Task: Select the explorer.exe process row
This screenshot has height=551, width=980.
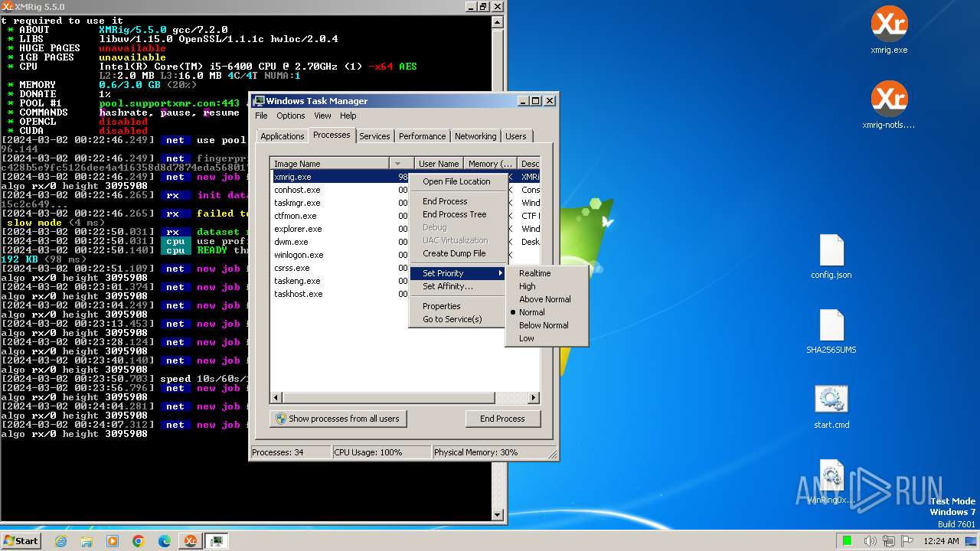Action: click(340, 229)
